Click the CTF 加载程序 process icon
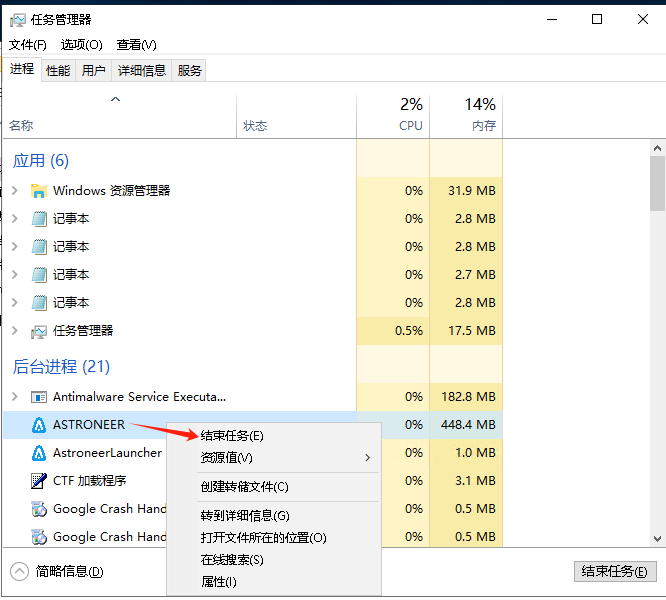Image resolution: width=666 pixels, height=600 pixels. click(39, 481)
